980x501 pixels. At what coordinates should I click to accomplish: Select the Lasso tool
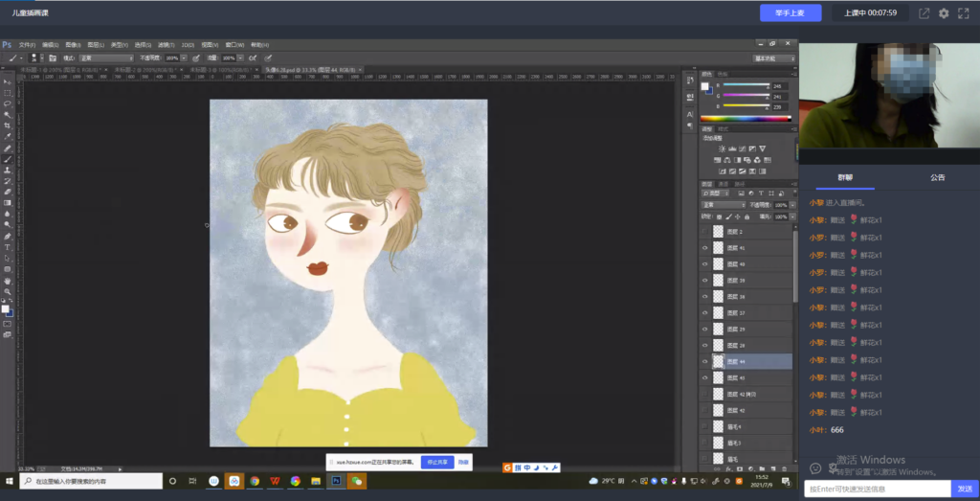pos(8,103)
